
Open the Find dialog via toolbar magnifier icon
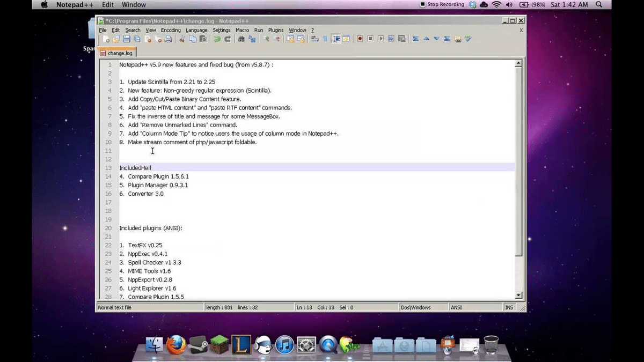tap(243, 39)
